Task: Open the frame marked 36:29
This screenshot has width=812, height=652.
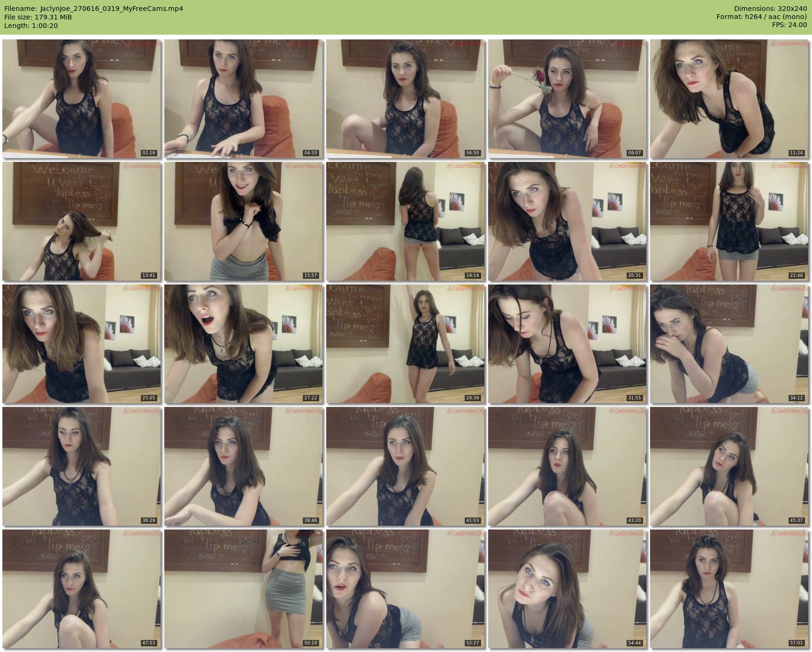Action: pos(82,466)
